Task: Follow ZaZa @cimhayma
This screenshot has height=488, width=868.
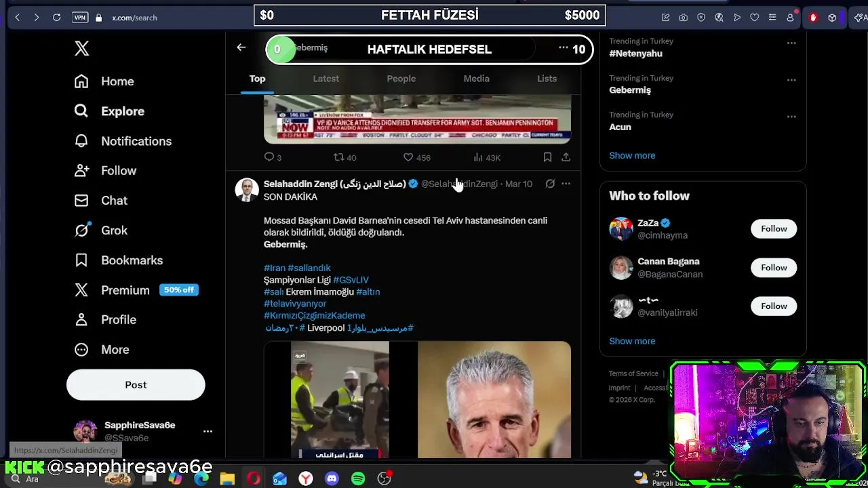Action: pos(774,229)
